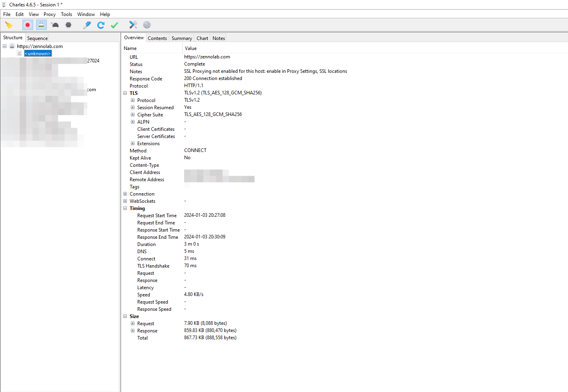Expand the ALPN row
The width and height of the screenshot is (568, 392).
(x=132, y=122)
